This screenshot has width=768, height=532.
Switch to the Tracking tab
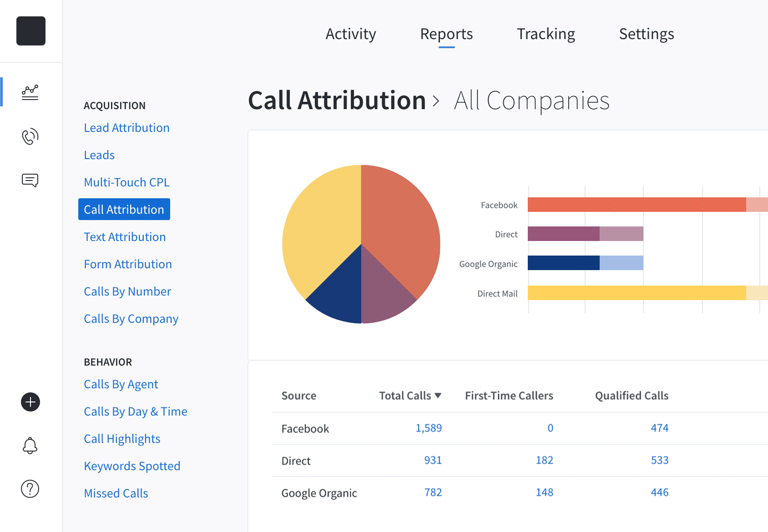[546, 34]
